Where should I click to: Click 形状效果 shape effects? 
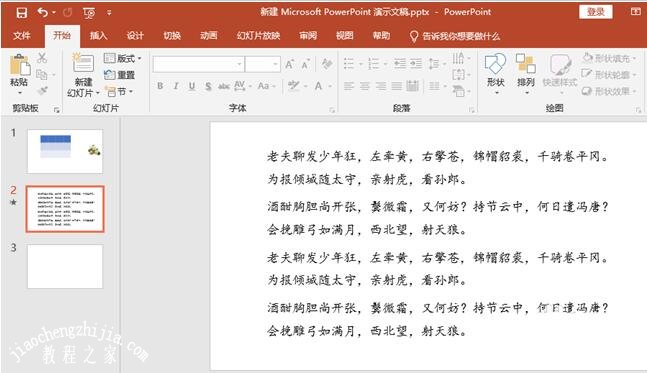pyautogui.click(x=609, y=91)
